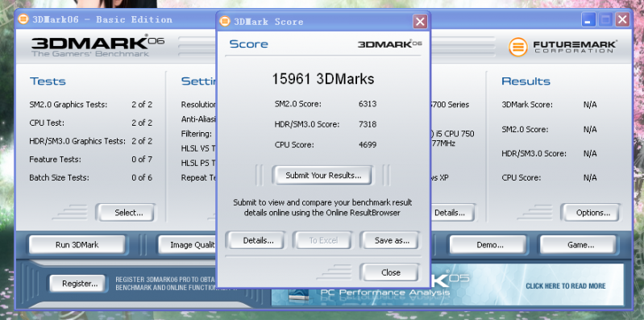
Task: Close the 3DMark06 main window
Action: pos(623,19)
